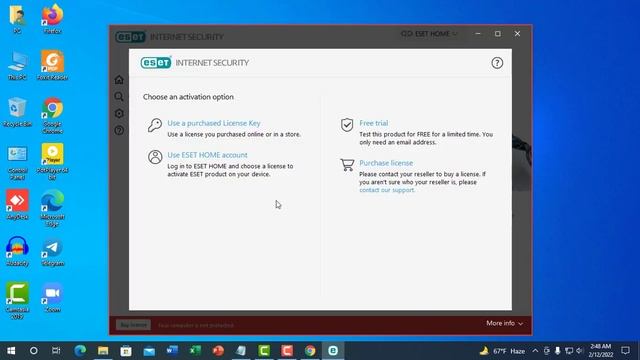The width and height of the screenshot is (640, 360).
Task: Follow the contact our support link
Action: click(387, 190)
